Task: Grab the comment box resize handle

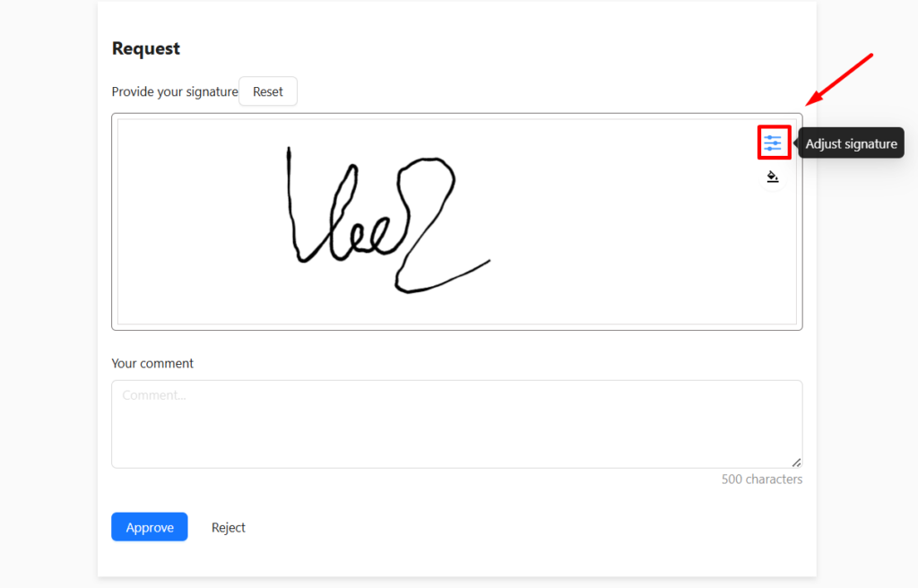Action: click(x=796, y=463)
